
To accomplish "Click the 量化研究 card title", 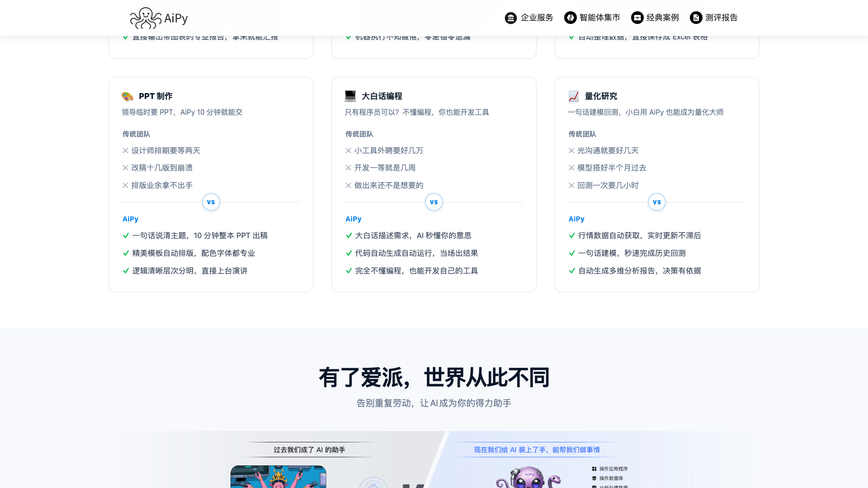I will [x=601, y=96].
